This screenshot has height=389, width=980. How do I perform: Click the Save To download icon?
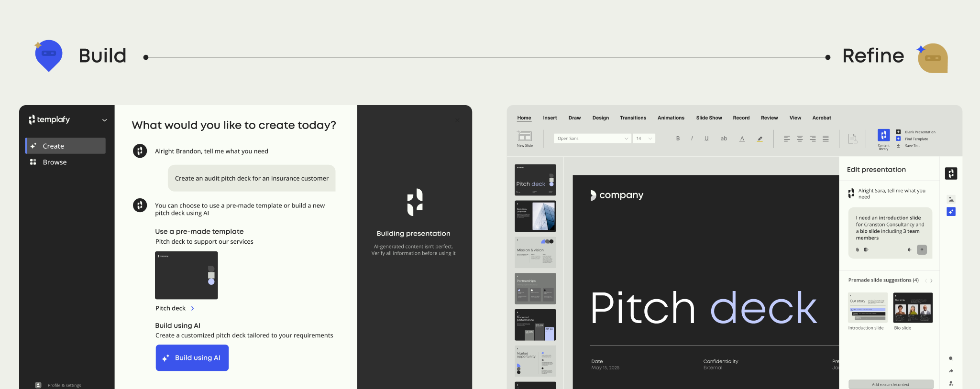point(898,146)
